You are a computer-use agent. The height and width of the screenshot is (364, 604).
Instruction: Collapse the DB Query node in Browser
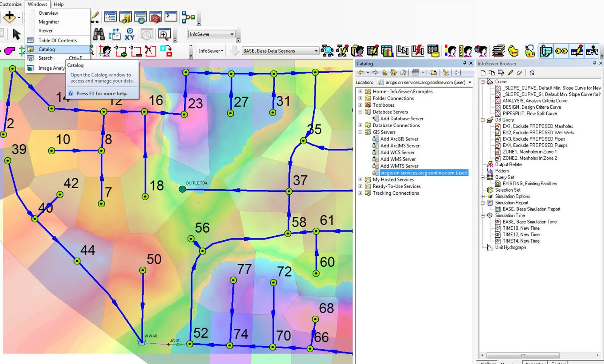(482, 120)
